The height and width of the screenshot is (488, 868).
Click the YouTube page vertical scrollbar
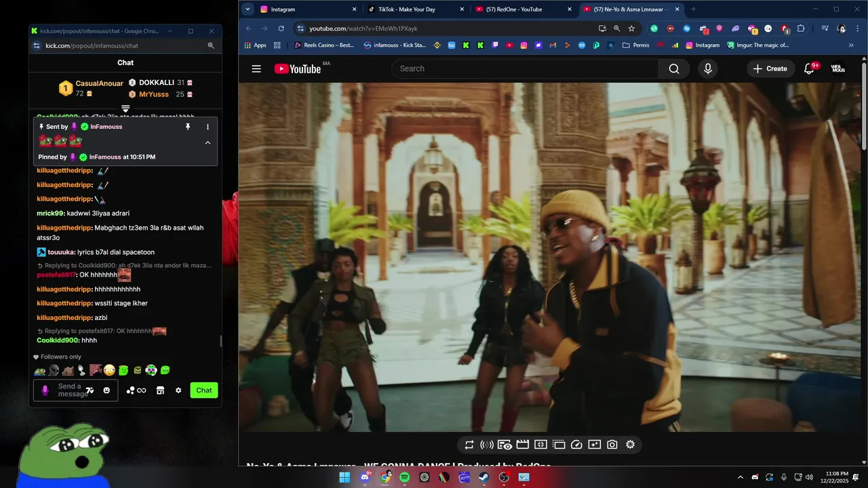(864, 105)
